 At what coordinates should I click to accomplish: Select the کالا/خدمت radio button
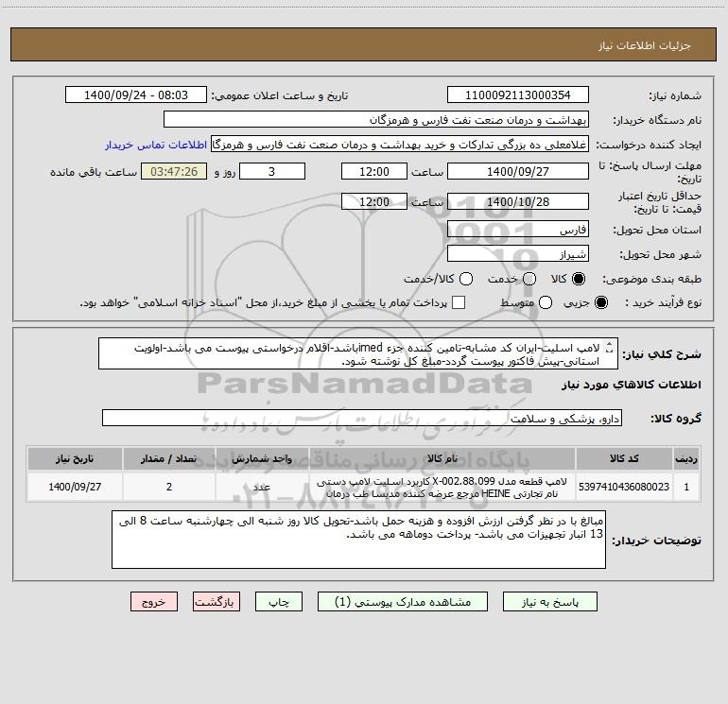466,279
